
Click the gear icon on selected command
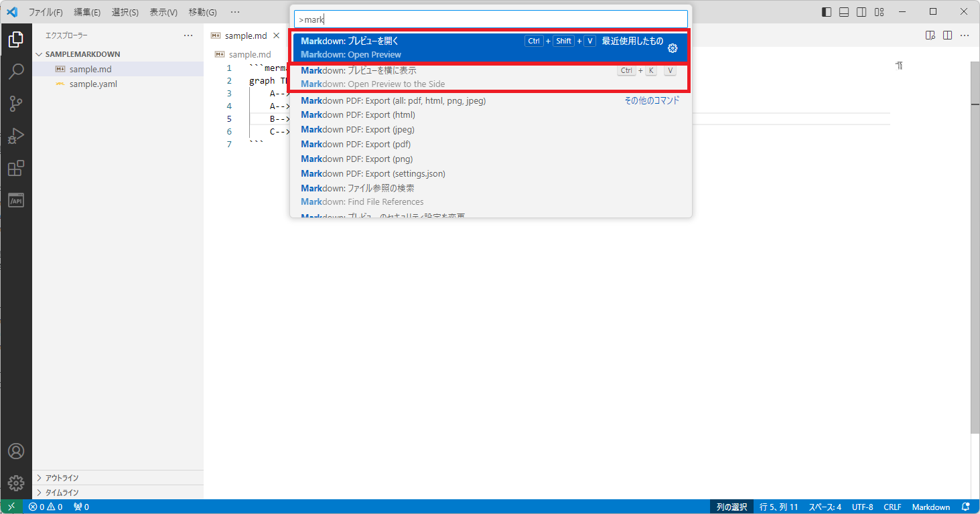click(x=673, y=48)
